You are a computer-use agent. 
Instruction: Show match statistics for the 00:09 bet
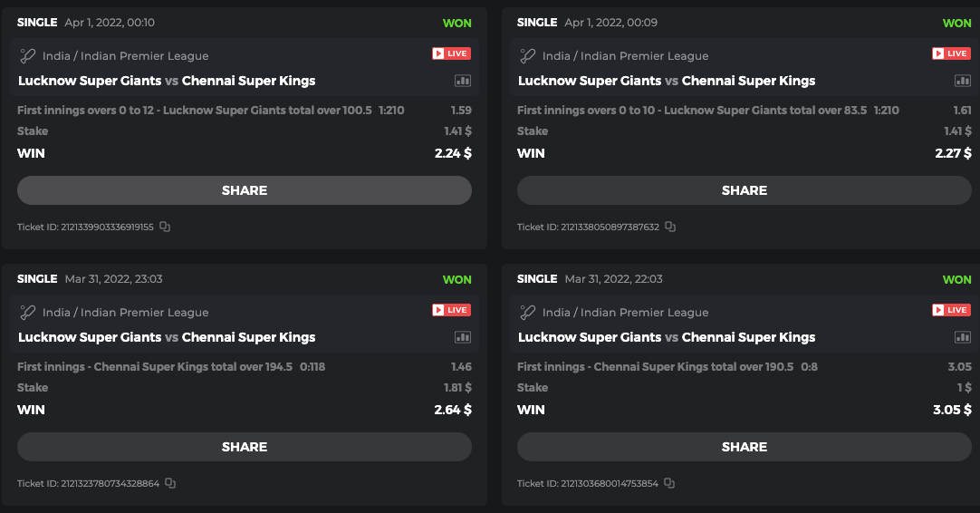[x=963, y=81]
